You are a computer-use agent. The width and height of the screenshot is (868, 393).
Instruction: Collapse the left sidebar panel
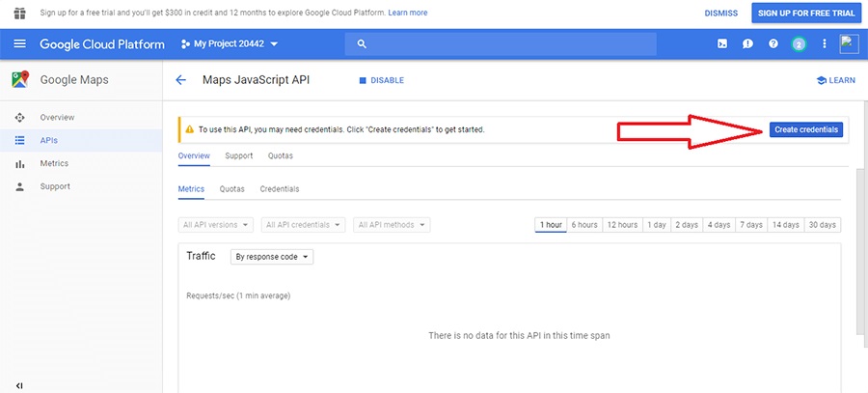coord(19,385)
